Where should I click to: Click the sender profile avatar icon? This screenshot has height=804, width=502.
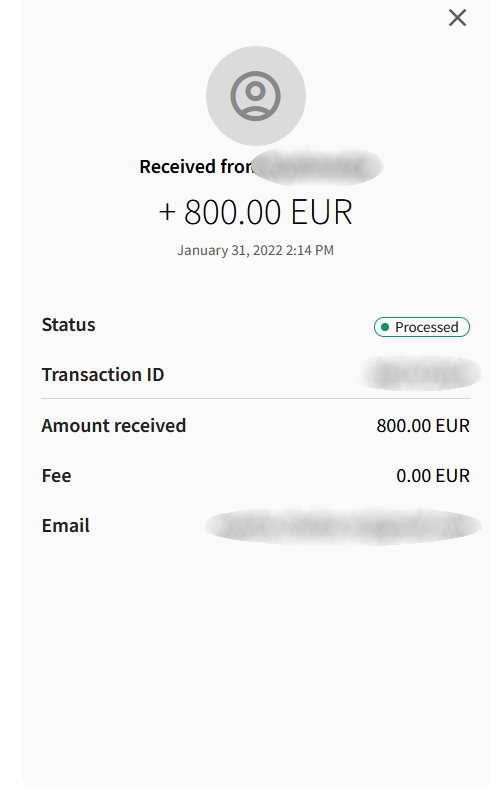coord(255,96)
